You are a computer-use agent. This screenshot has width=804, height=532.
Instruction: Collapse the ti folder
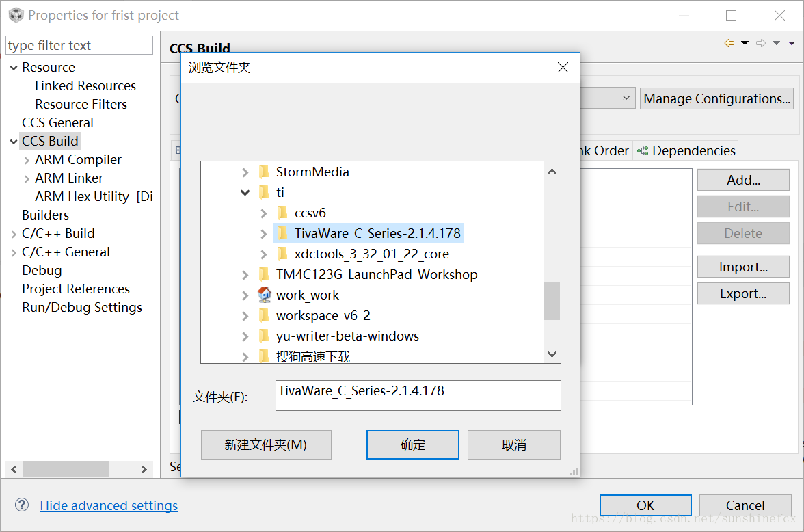245,192
